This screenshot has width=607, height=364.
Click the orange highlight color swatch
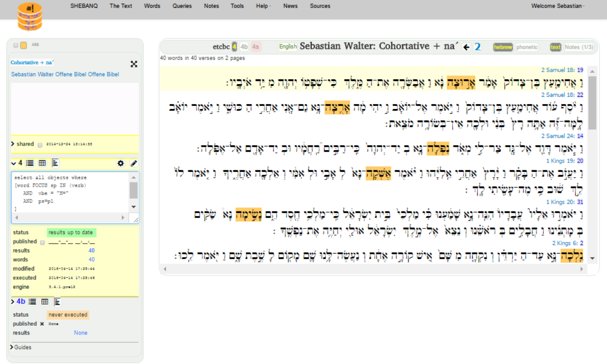point(24,45)
